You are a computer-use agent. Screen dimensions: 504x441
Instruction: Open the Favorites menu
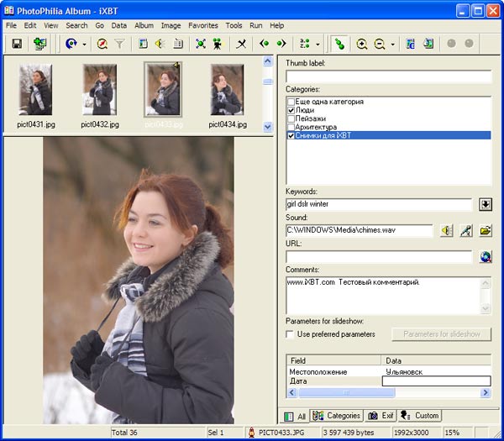pyautogui.click(x=202, y=25)
